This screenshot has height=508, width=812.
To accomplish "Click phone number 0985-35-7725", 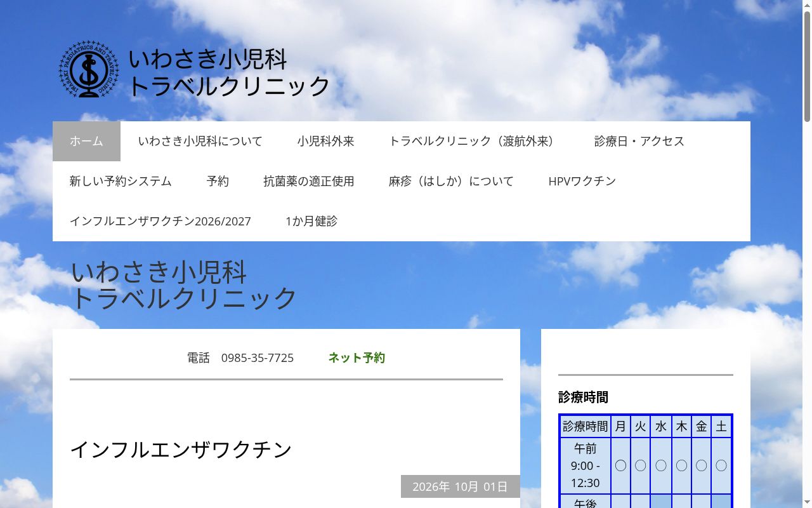I will coord(257,358).
